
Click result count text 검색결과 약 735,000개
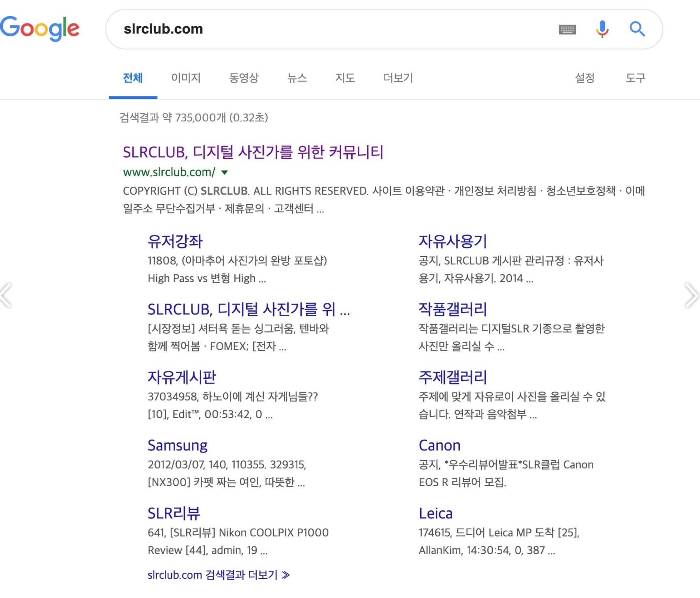pos(193,118)
